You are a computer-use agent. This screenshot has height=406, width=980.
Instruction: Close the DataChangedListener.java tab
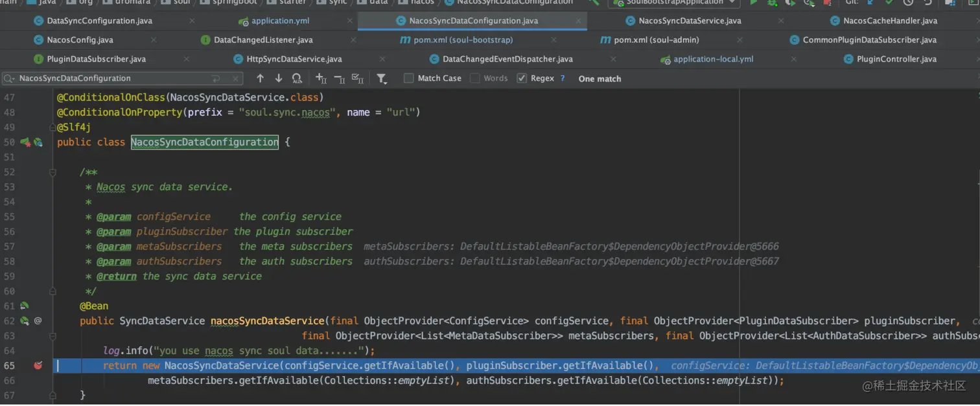(353, 39)
